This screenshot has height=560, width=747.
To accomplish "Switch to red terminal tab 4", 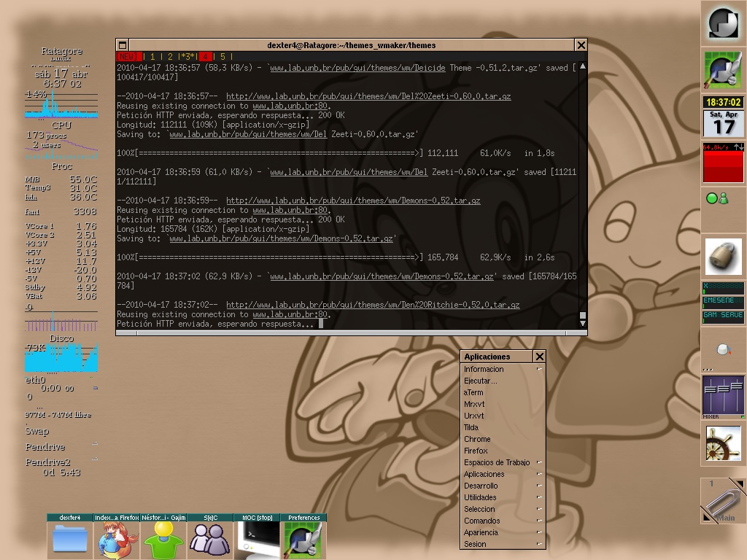I will point(205,57).
